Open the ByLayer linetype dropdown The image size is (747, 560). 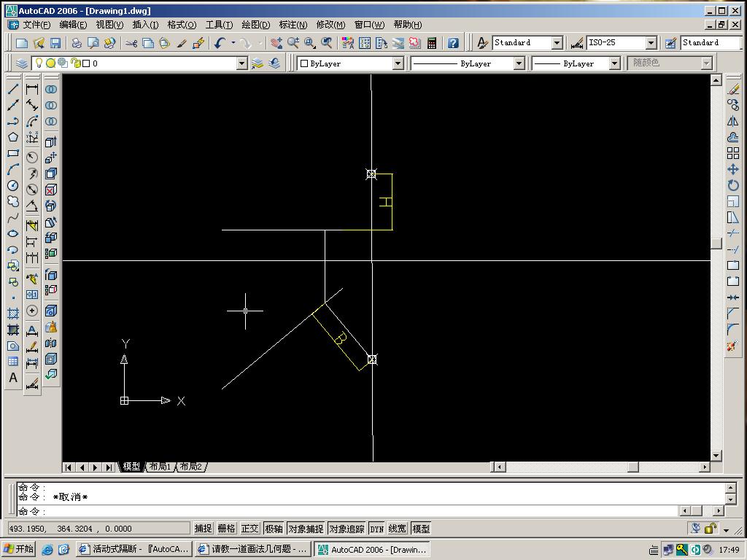pos(519,63)
